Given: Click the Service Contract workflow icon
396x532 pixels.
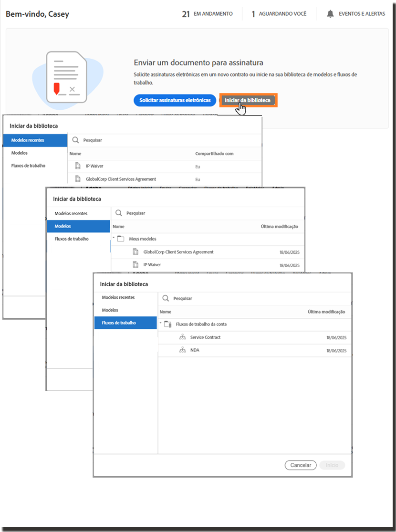Looking at the screenshot, I should click(182, 337).
